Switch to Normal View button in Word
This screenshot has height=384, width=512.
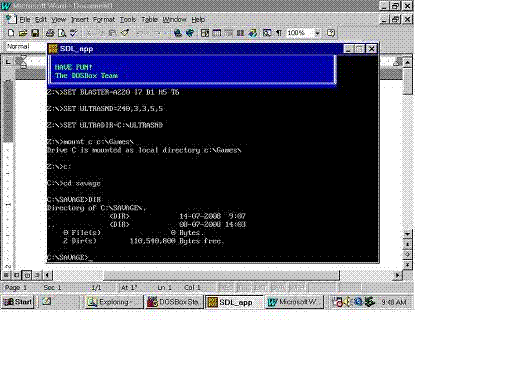click(x=6, y=275)
